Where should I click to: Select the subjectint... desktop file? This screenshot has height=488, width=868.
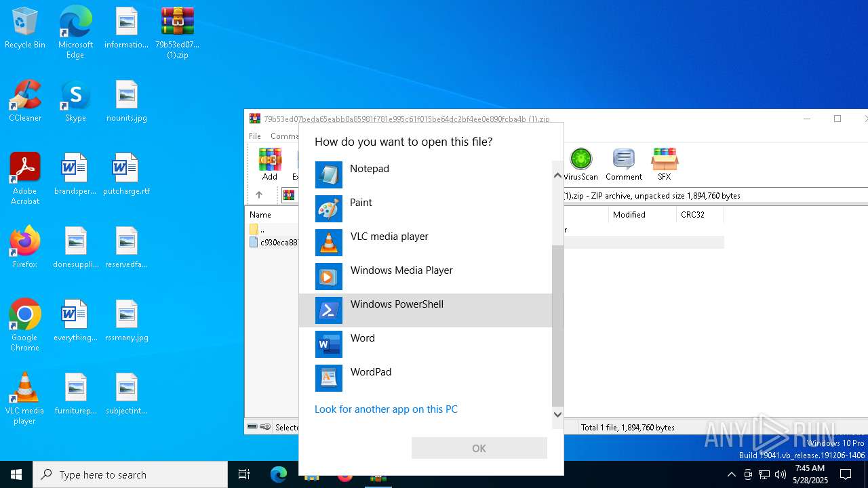127,394
